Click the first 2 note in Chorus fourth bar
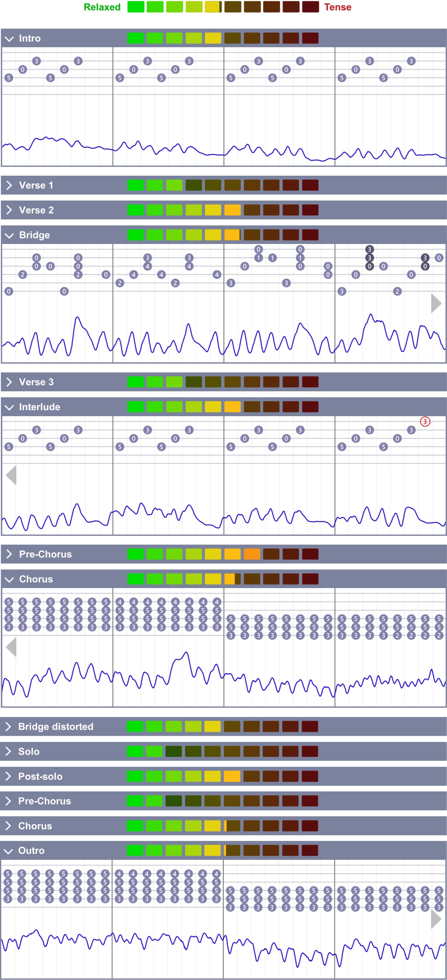The width and height of the screenshot is (447, 980). (397, 635)
